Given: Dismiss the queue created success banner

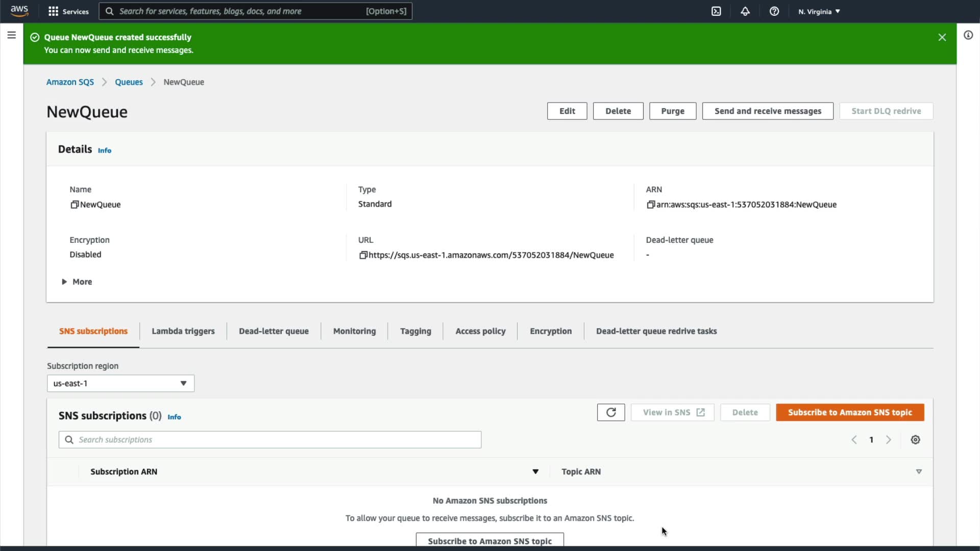Looking at the screenshot, I should (942, 37).
